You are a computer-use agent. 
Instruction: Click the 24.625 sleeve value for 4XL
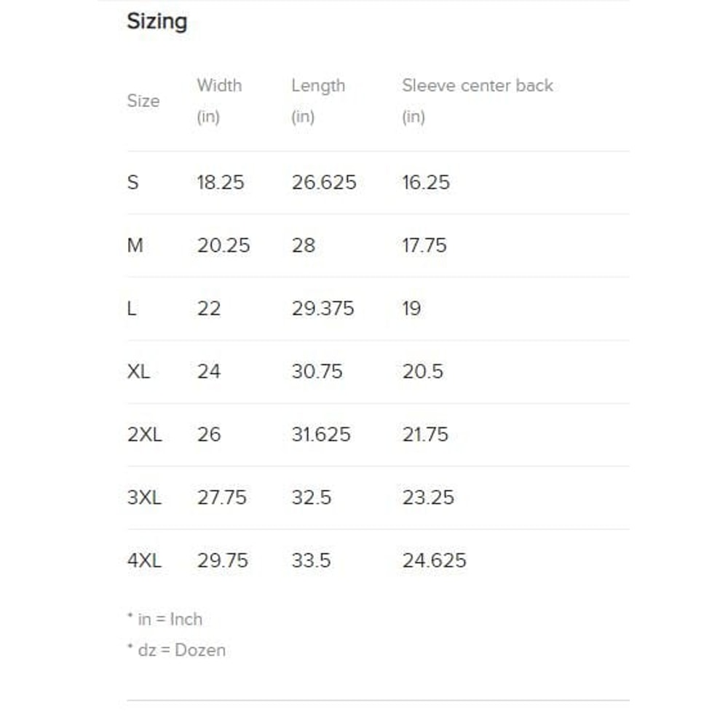pyautogui.click(x=434, y=561)
